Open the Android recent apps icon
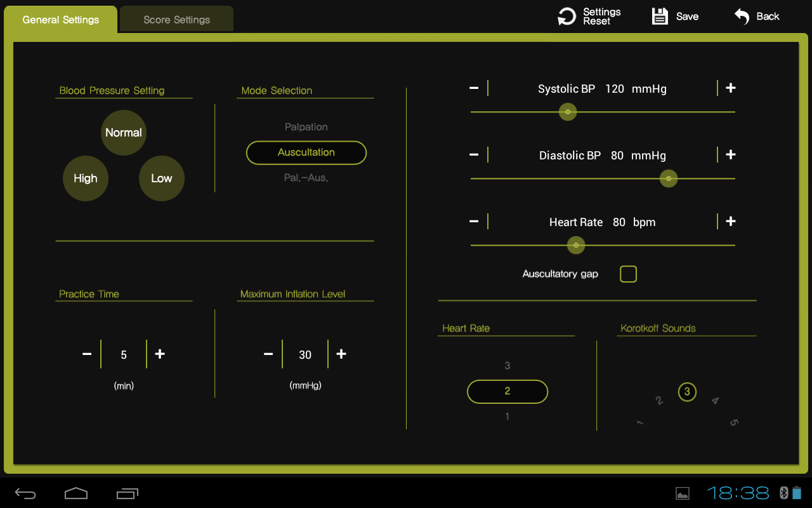 (x=127, y=493)
